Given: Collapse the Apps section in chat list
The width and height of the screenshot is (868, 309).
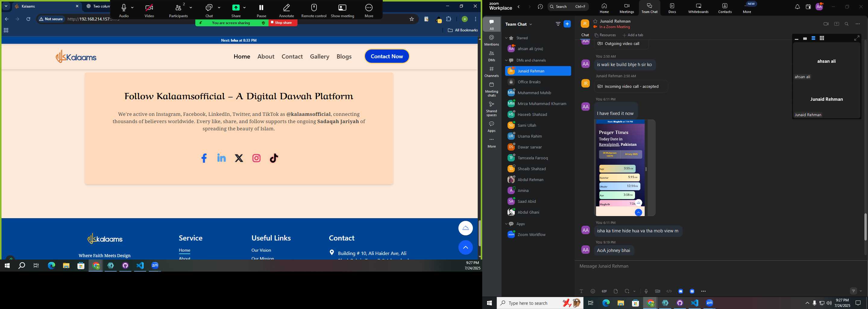Looking at the screenshot, I should [x=506, y=224].
